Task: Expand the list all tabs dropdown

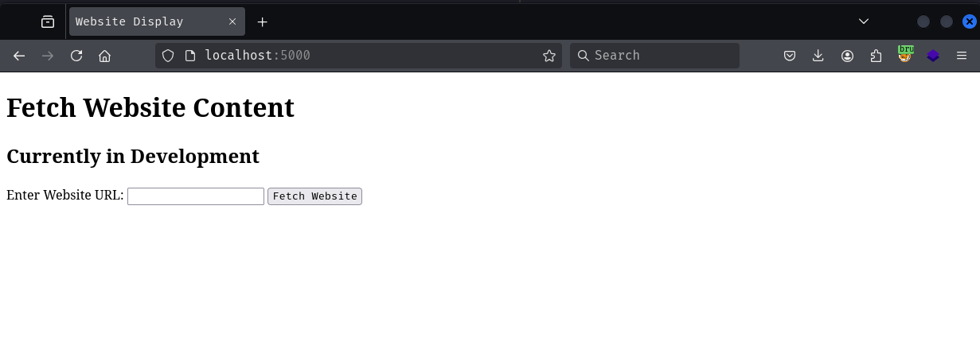Action: (864, 21)
